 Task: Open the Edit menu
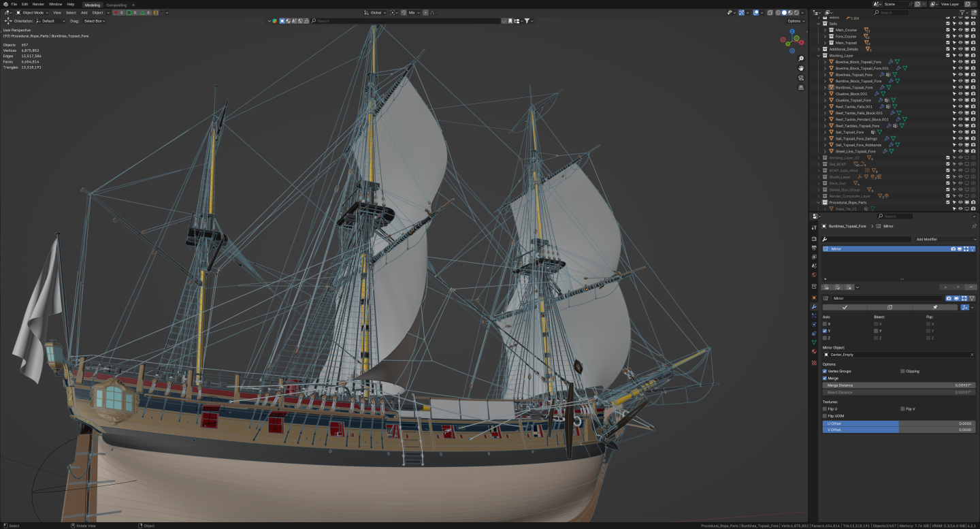(x=24, y=4)
